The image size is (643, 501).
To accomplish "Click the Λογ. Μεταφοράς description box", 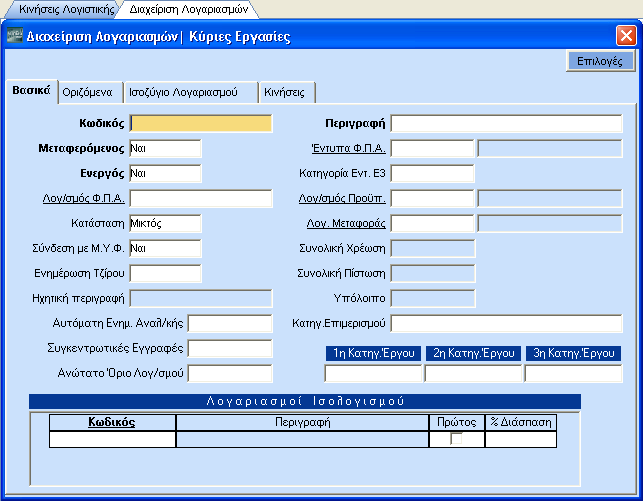I will point(550,223).
